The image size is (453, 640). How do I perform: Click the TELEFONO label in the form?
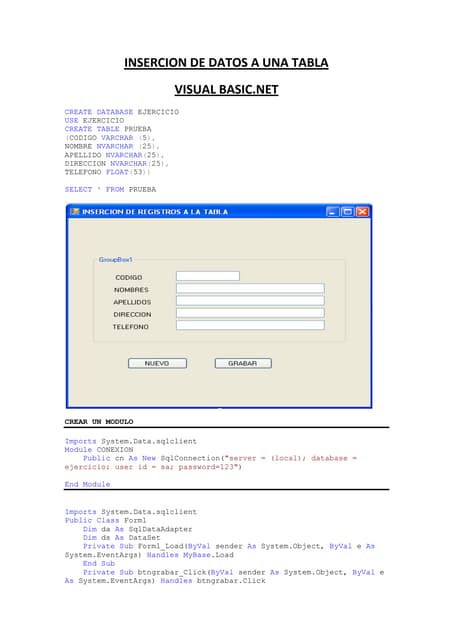click(x=131, y=327)
